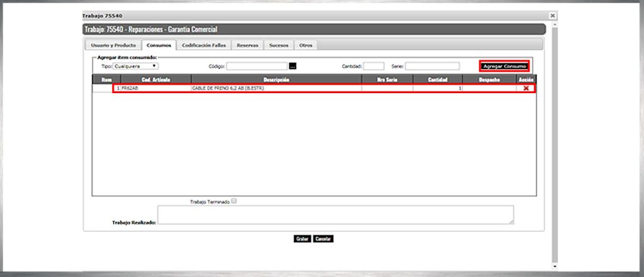The height and width of the screenshot is (277, 644).
Task: Click the Consumos tab
Action: pyautogui.click(x=158, y=45)
